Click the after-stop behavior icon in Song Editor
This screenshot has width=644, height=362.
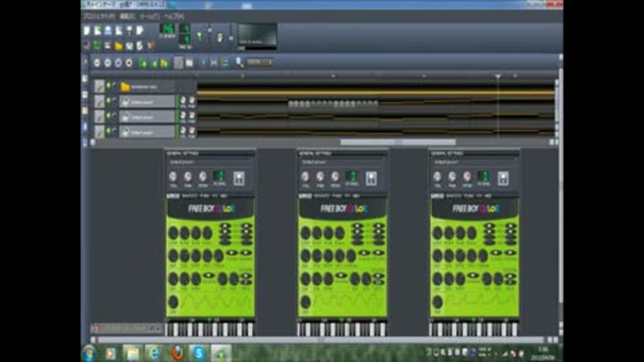click(225, 62)
